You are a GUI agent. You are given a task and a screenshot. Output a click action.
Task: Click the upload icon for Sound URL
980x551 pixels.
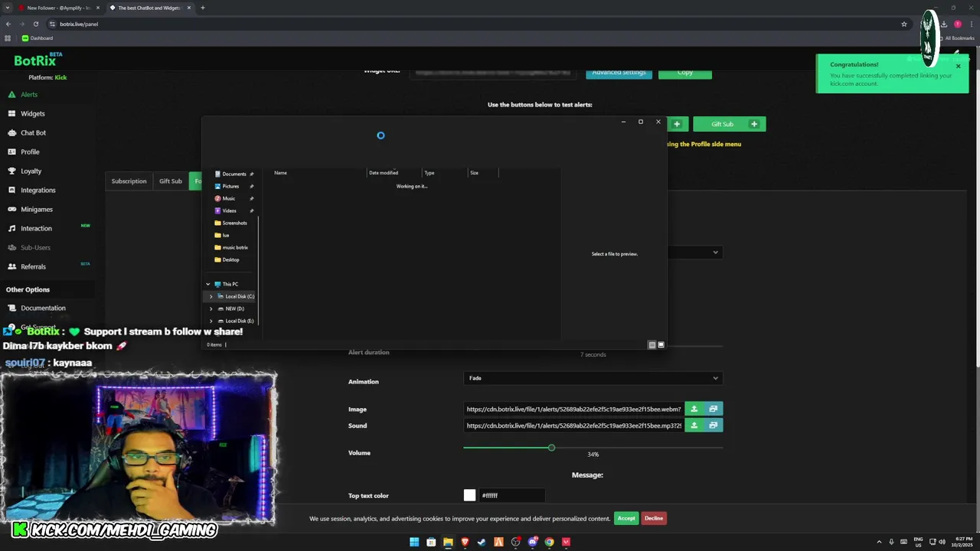[x=694, y=425]
